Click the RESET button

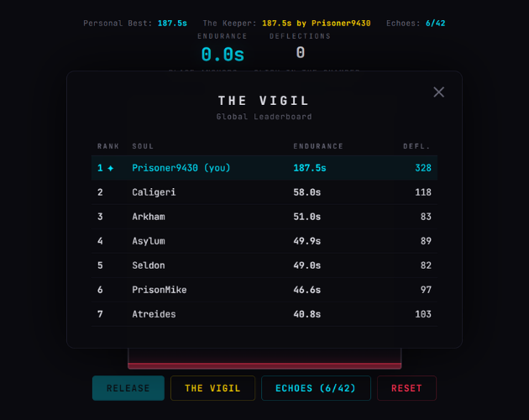pyautogui.click(x=406, y=388)
